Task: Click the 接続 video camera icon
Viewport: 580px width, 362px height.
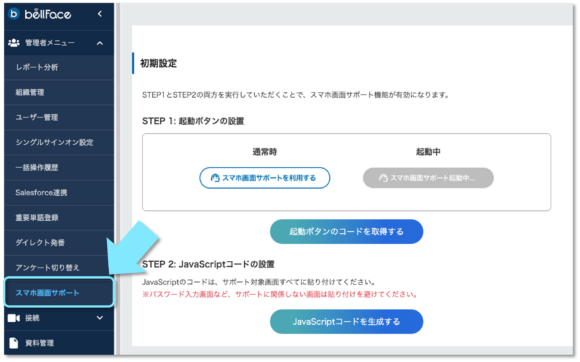Action: pyautogui.click(x=14, y=318)
